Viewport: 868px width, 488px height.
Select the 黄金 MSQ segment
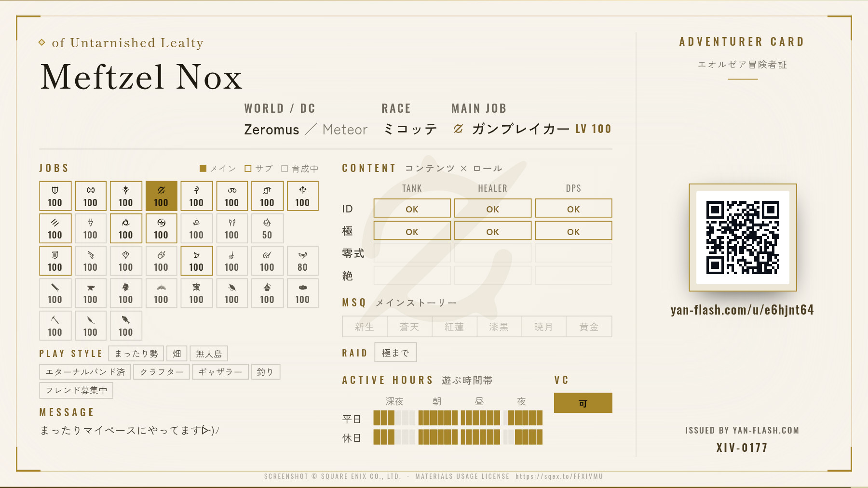point(589,327)
